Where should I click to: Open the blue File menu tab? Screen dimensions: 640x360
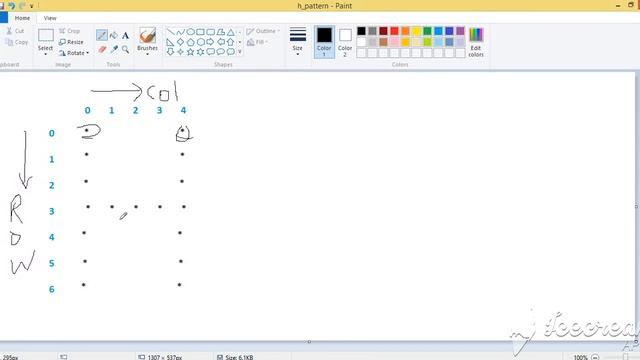click(x=4, y=18)
